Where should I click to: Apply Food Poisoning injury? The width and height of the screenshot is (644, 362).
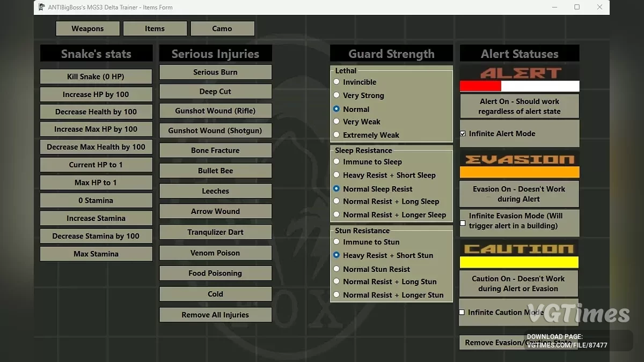(x=215, y=273)
